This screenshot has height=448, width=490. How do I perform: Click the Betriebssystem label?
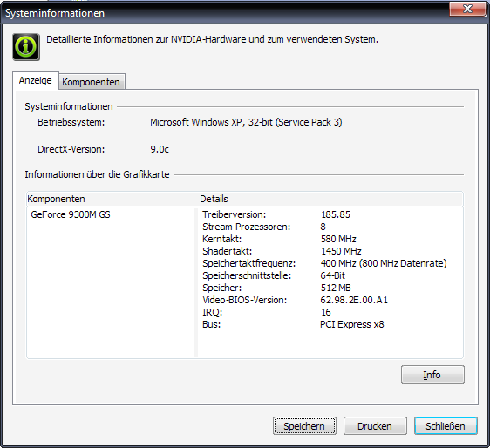coord(71,122)
